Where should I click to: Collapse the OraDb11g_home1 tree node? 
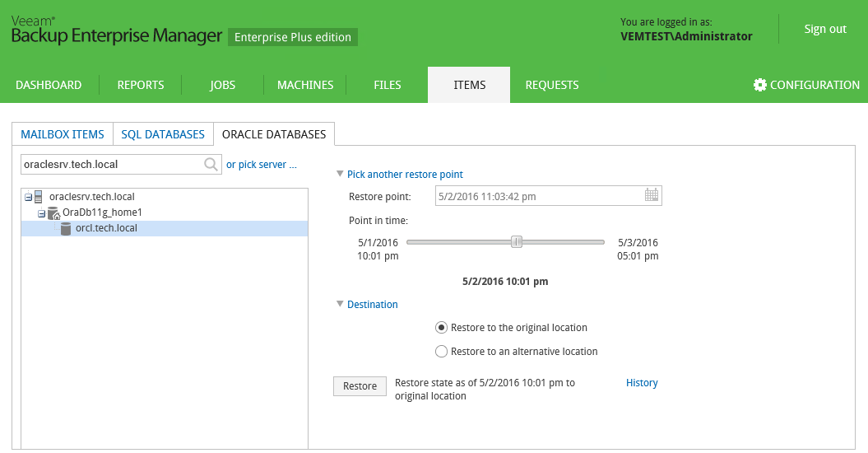[41, 213]
